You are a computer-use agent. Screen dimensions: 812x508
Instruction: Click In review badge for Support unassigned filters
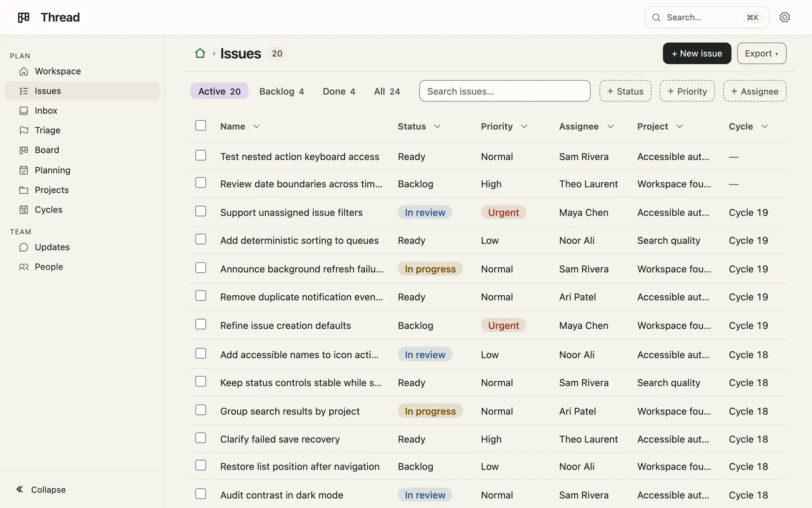tap(425, 212)
